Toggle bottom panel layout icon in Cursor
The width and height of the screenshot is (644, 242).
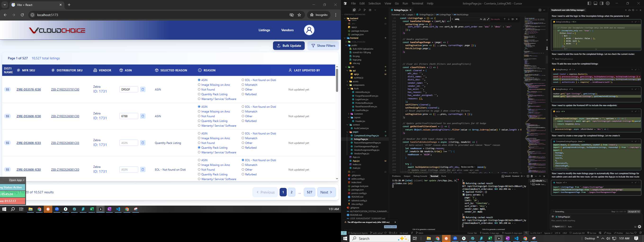click(x=595, y=4)
